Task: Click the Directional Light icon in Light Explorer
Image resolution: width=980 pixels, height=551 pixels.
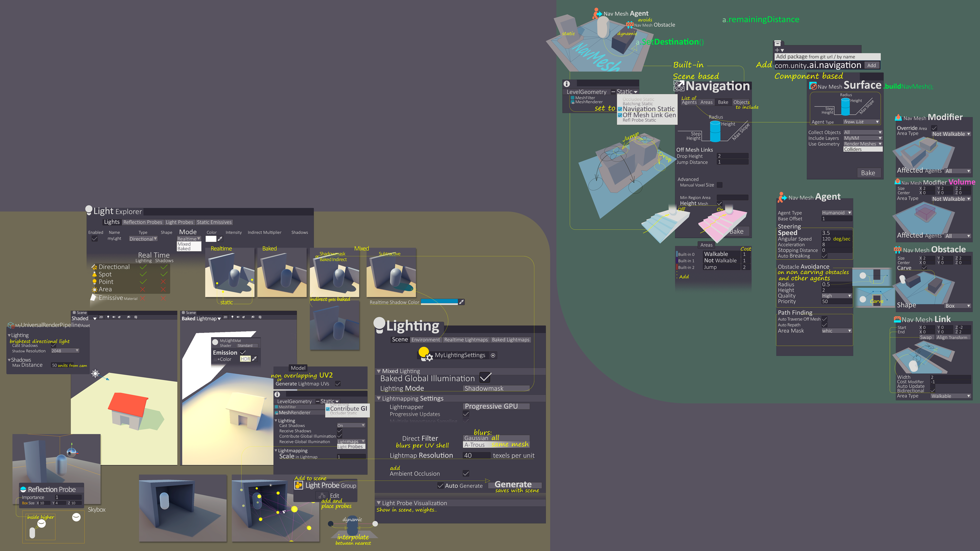Action: pyautogui.click(x=96, y=266)
